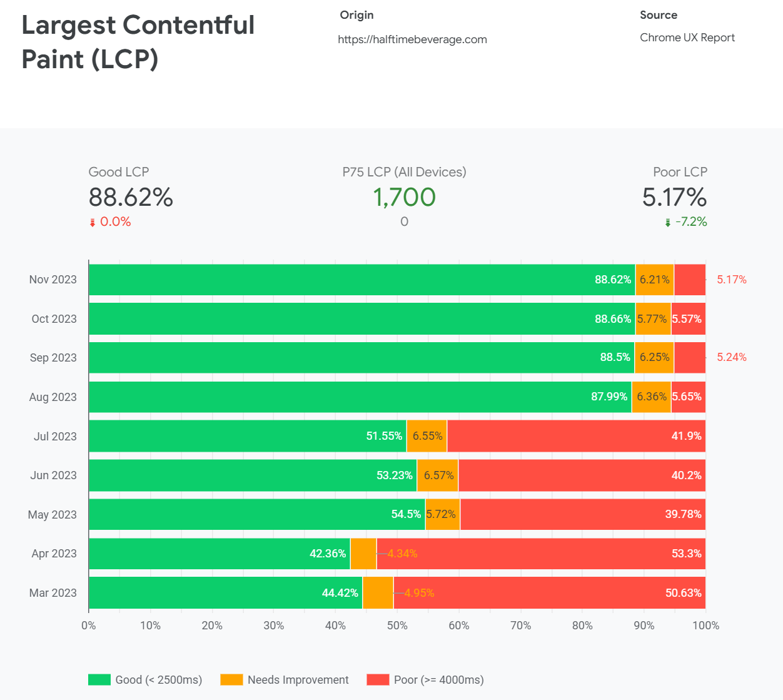Click the Good (< 2500ms) legend label

click(159, 680)
